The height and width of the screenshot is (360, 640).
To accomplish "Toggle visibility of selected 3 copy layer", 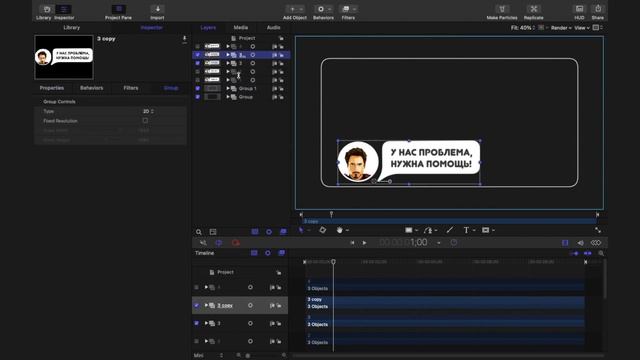I will point(198,55).
